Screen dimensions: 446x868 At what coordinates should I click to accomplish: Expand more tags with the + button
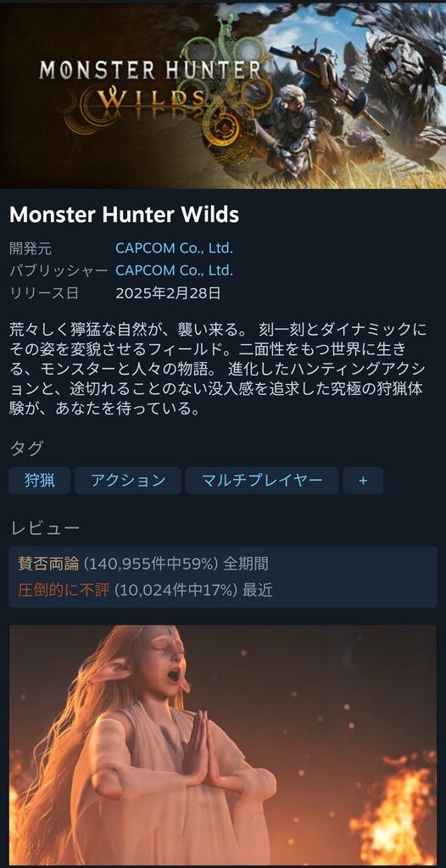pos(363,481)
